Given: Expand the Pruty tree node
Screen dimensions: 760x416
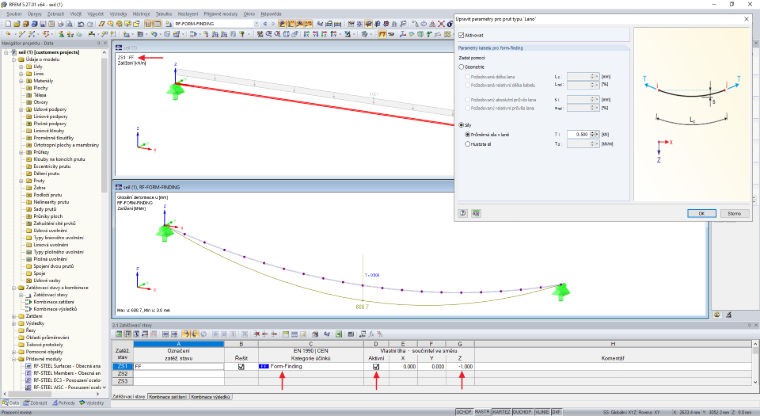Looking at the screenshot, I should coord(21,181).
